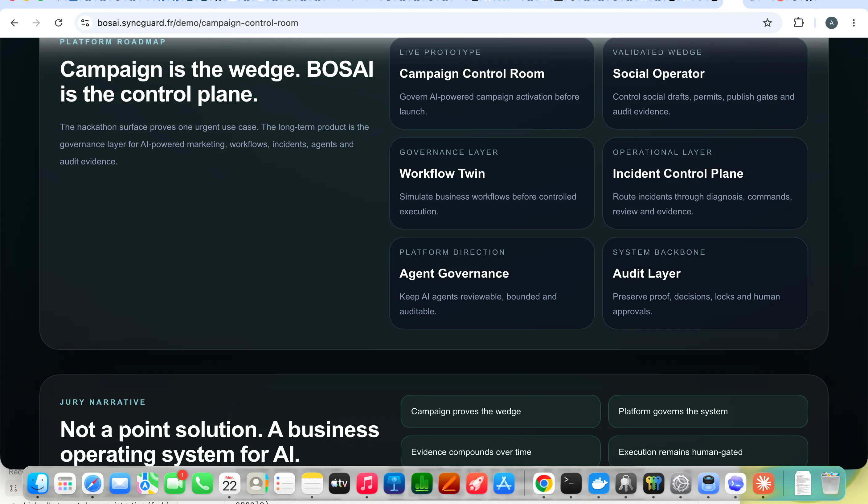Open the Trash in the Dock
This screenshot has height=504, width=868.
point(830,484)
